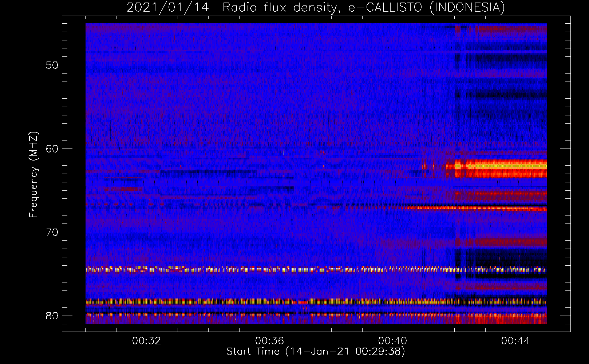
Task: Click the bright yellow emission band near 62 MHz
Action: [501, 166]
